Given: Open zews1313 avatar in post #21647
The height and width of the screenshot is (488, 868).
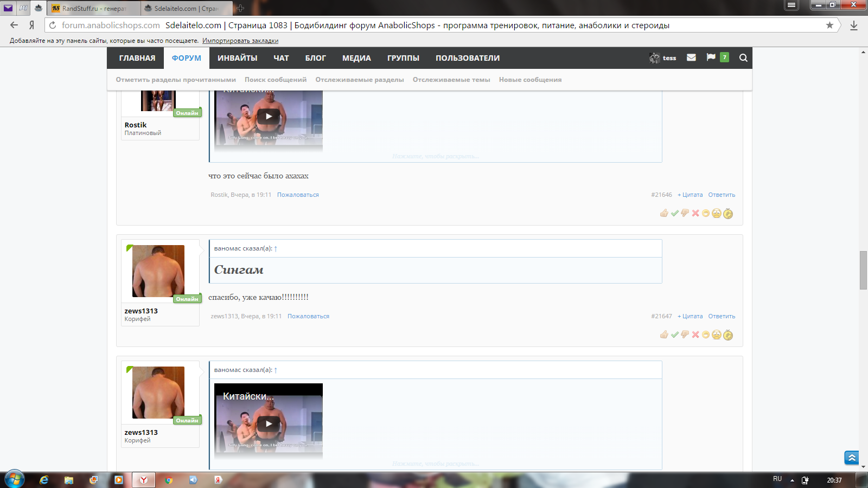Looking at the screenshot, I should pyautogui.click(x=158, y=271).
